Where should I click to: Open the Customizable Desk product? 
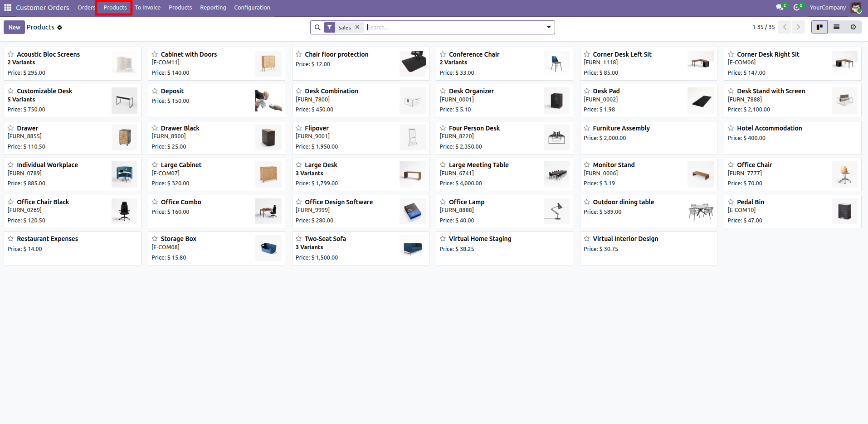tap(44, 91)
